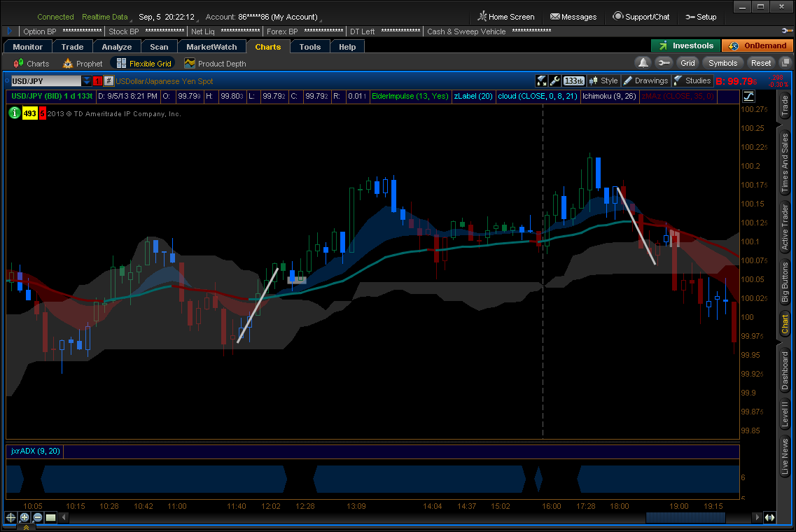Open the 133tk time frame selector
This screenshot has width=796, height=532.
pyautogui.click(x=573, y=80)
